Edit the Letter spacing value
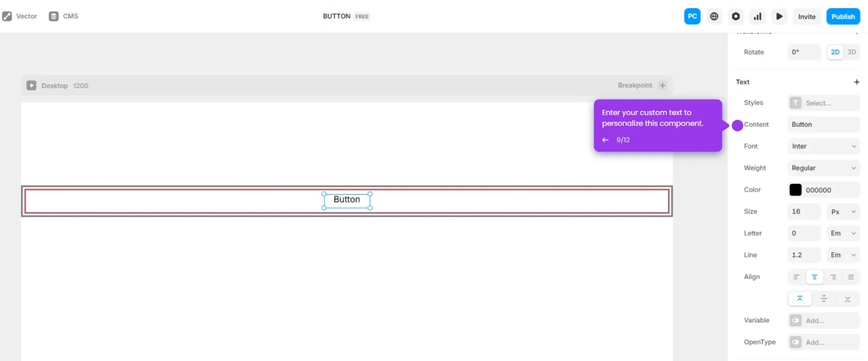This screenshot has height=361, width=868. coord(804,233)
